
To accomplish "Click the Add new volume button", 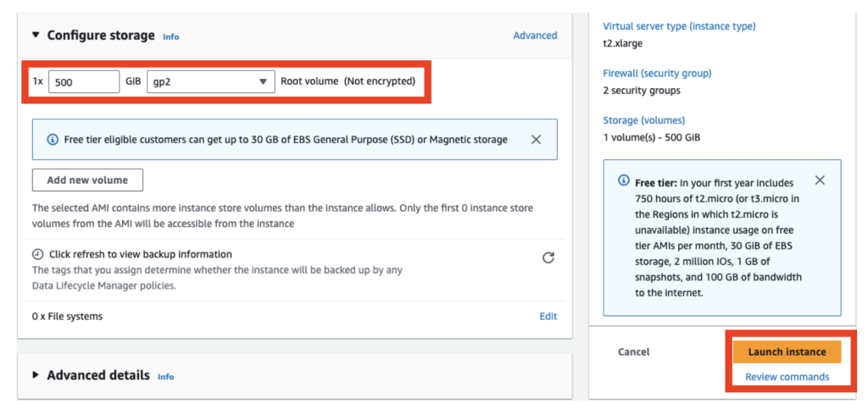I will point(87,180).
